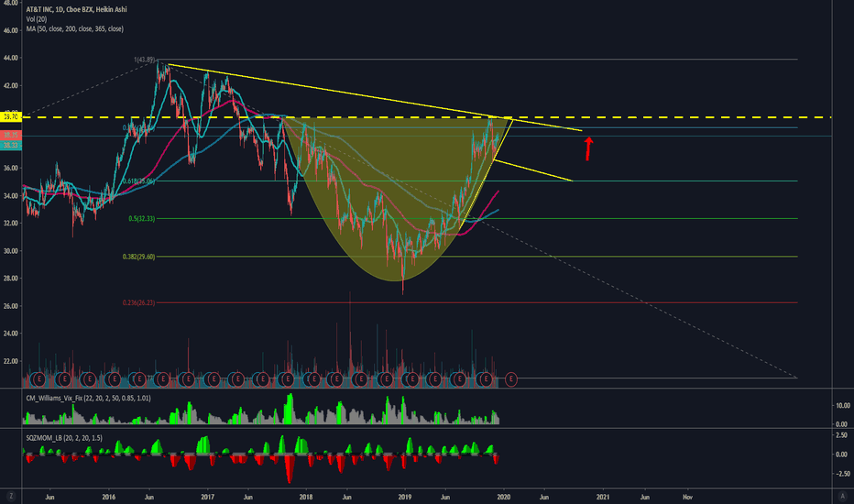Select the SQZMOM_LB indicator legend
854x504 pixels.
point(64,438)
